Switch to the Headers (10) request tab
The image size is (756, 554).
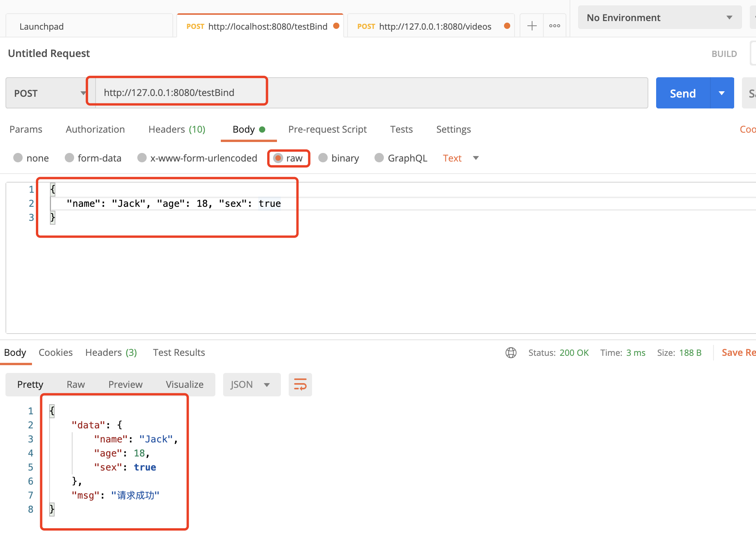click(x=177, y=129)
